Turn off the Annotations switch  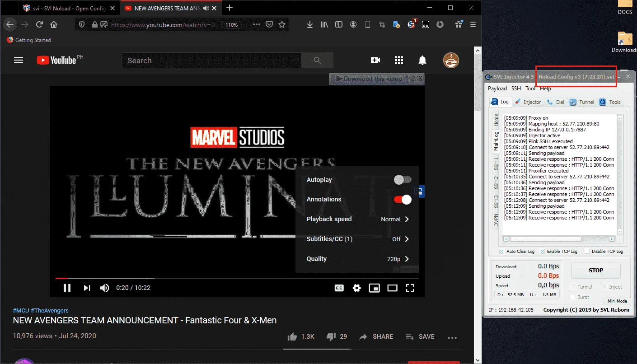tap(403, 200)
